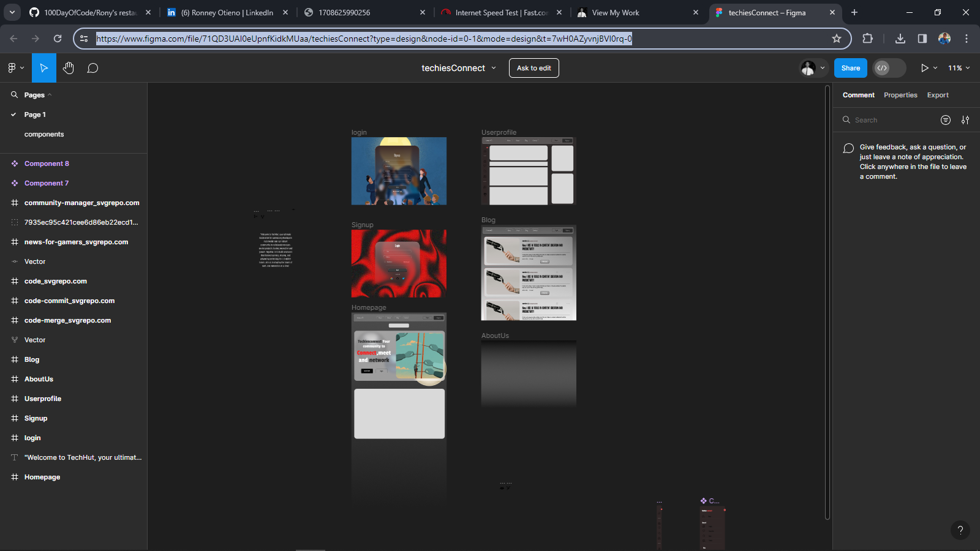Click the frame icon of code_svgrepo.com
Viewport: 980px width, 551px height.
(15, 281)
